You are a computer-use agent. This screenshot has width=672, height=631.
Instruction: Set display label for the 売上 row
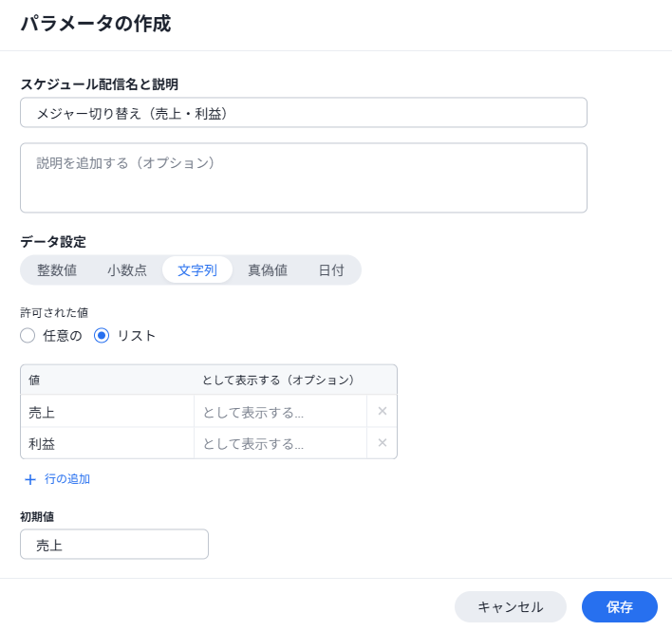(x=280, y=412)
